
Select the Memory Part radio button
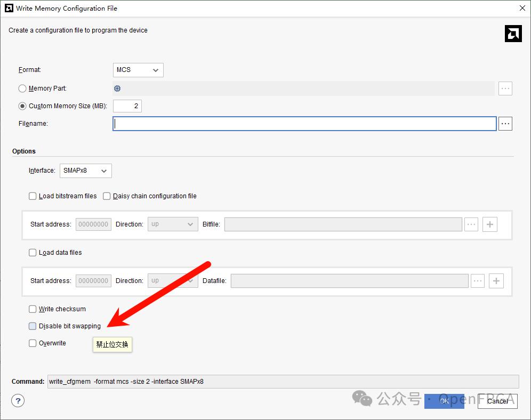pos(22,88)
